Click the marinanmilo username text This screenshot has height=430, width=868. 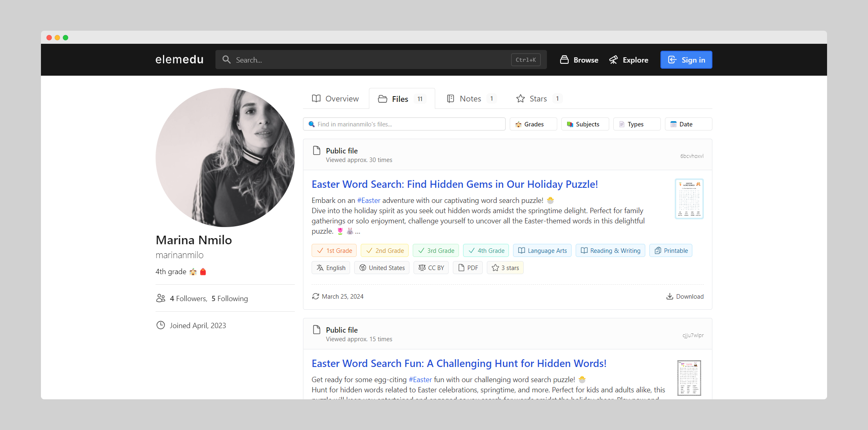pyautogui.click(x=179, y=255)
